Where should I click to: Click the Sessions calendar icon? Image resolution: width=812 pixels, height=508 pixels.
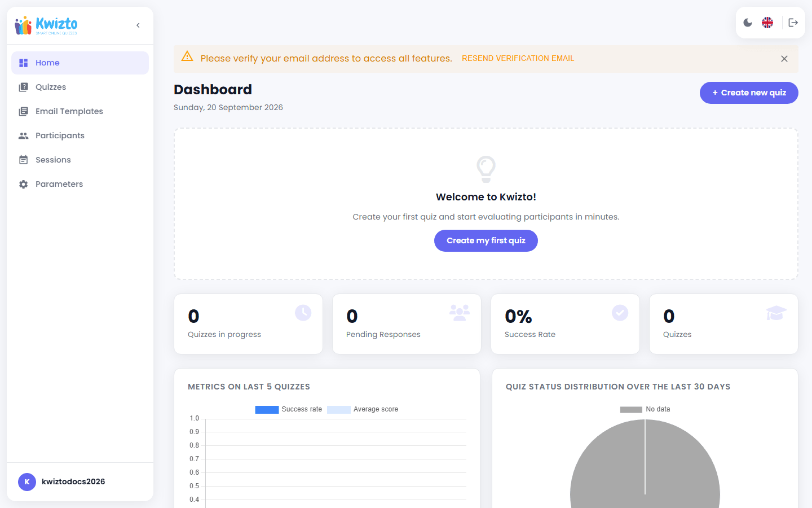23,160
